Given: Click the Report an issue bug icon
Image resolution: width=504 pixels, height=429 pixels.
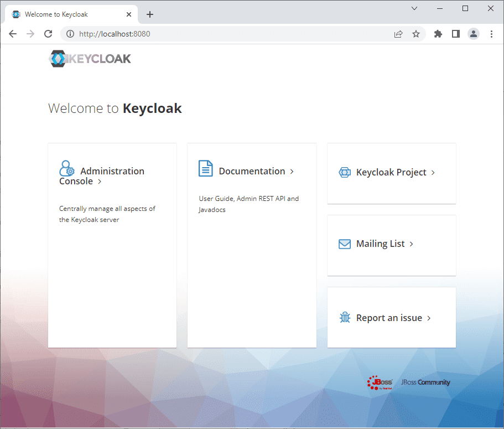Looking at the screenshot, I should [345, 318].
